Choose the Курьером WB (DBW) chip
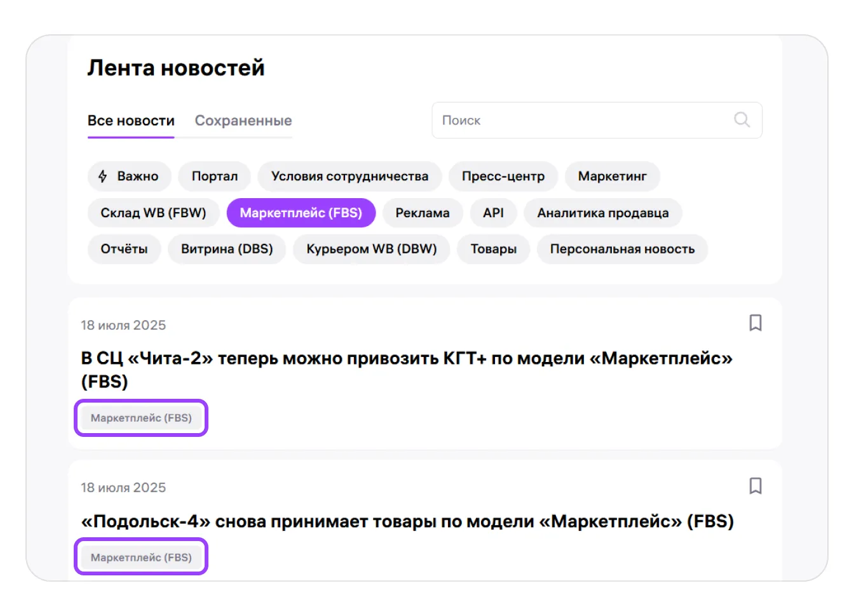 [372, 249]
